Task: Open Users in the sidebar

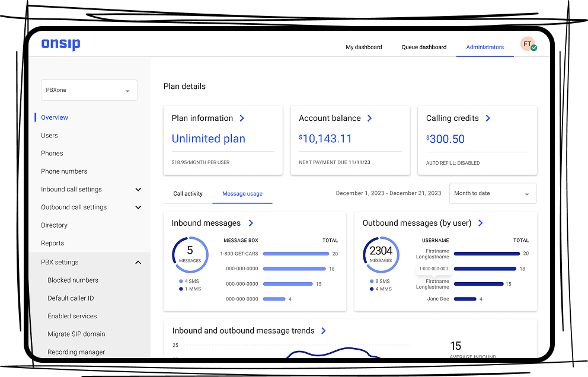Action: pos(49,136)
